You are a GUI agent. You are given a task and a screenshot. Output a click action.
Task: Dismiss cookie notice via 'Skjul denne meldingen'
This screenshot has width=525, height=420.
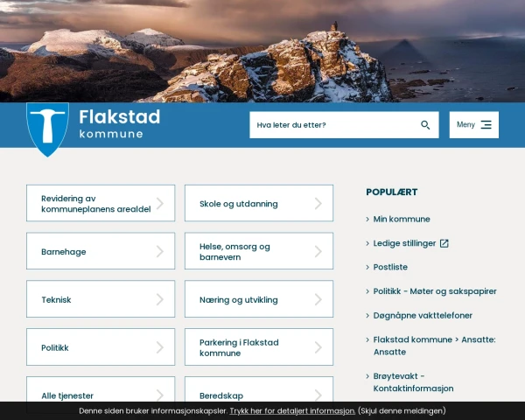[402, 411]
